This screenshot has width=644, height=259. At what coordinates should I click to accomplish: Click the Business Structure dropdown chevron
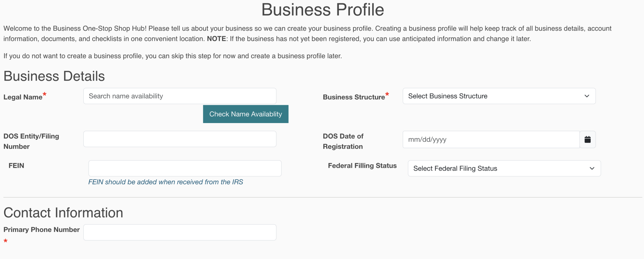pos(587,96)
